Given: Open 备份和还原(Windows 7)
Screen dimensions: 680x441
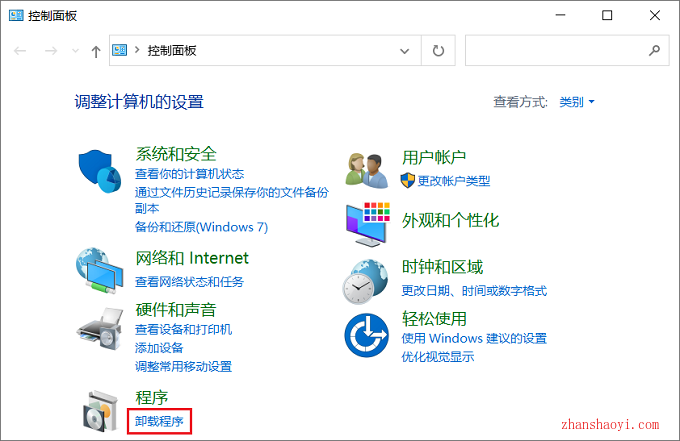Looking at the screenshot, I should coord(201,227).
